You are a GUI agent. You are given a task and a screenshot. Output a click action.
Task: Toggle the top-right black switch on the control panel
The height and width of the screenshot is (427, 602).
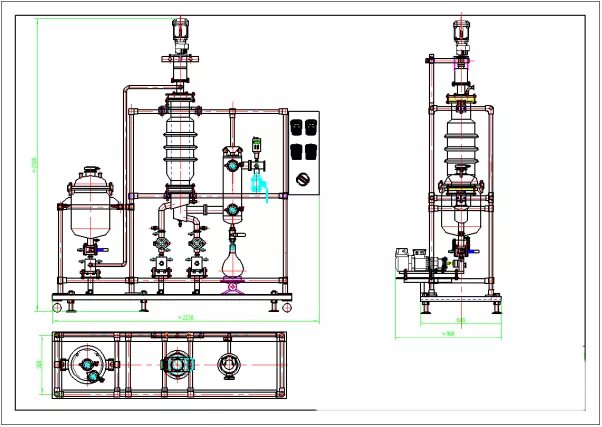pos(312,127)
